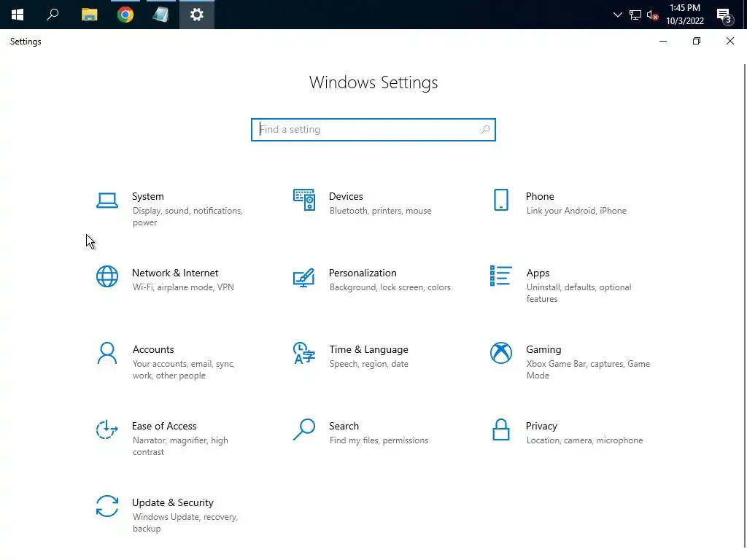The height and width of the screenshot is (560, 747).
Task: Click the muted volume tray icon
Action: tap(652, 15)
